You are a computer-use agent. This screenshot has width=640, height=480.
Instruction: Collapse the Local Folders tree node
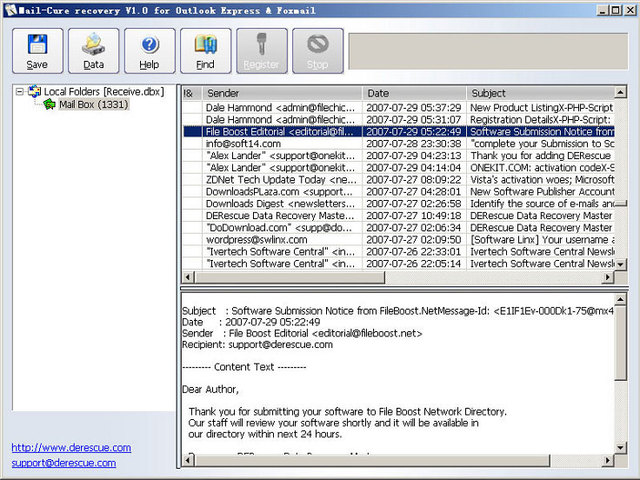coord(19,92)
